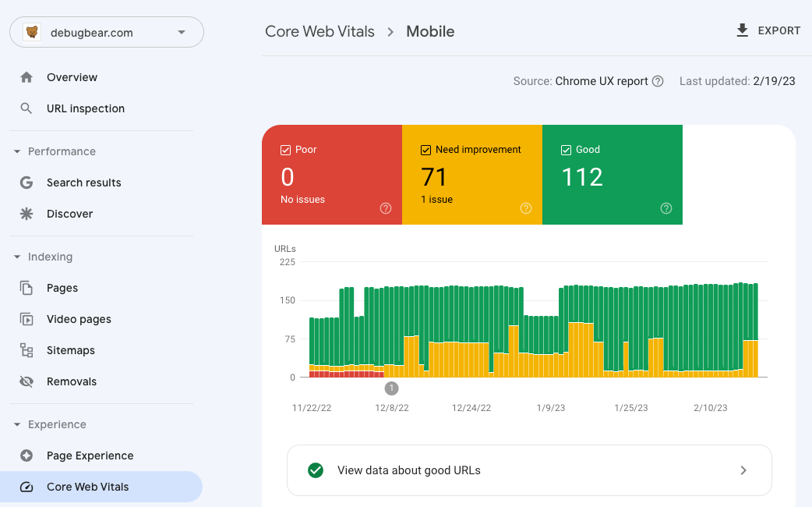Select the Discover asterisk icon
Image resolution: width=812 pixels, height=507 pixels.
[26, 214]
